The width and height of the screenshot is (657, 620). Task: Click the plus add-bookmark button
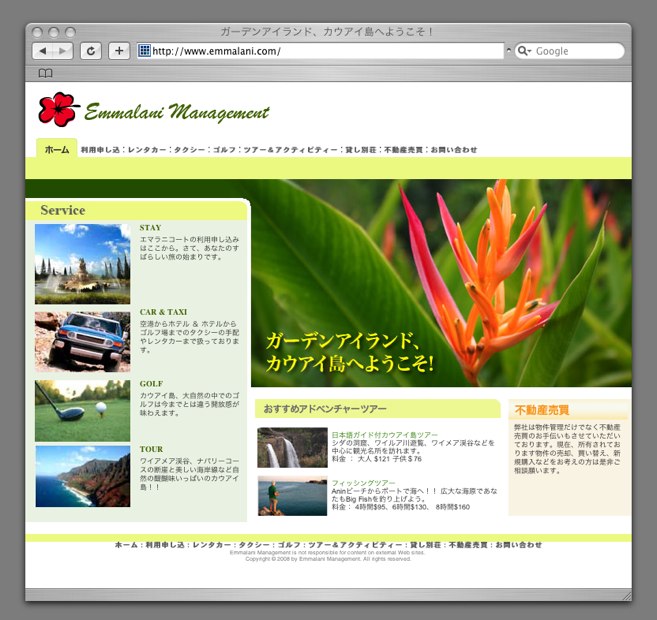[x=119, y=51]
